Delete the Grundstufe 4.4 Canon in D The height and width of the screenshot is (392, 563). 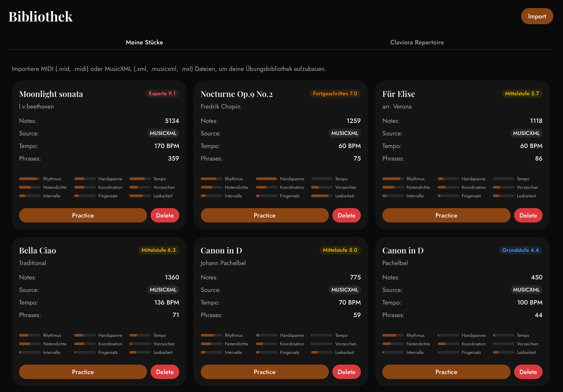pos(528,372)
